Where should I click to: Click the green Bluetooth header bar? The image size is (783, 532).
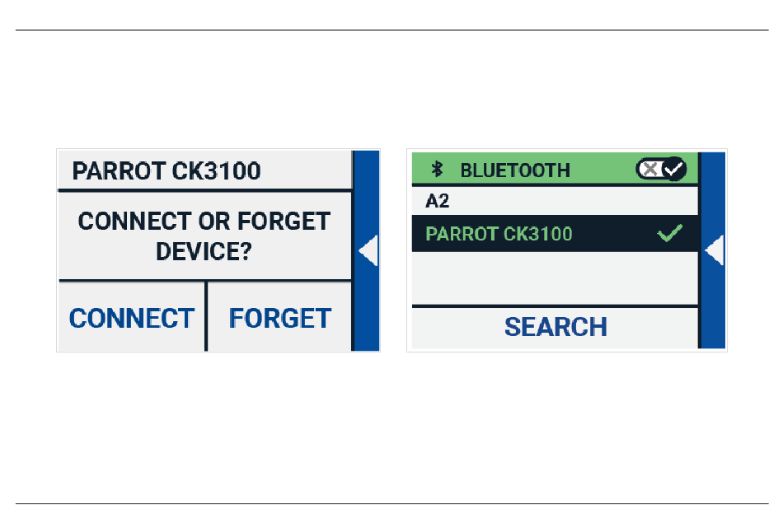(555, 169)
